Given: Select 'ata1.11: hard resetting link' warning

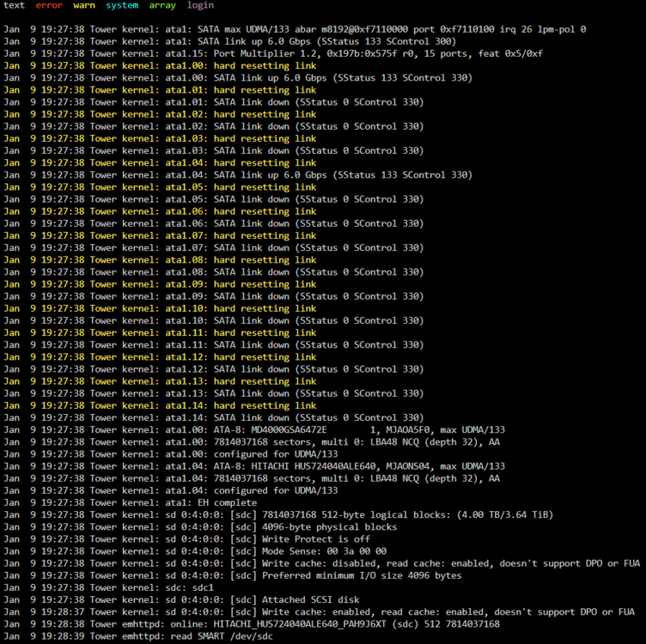Looking at the screenshot, I should pyautogui.click(x=160, y=332).
